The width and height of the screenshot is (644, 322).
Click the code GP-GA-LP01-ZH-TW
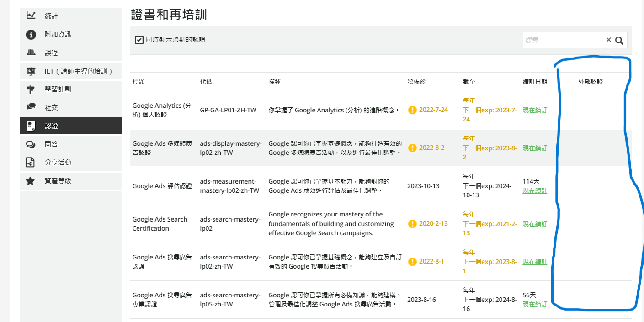pos(228,110)
